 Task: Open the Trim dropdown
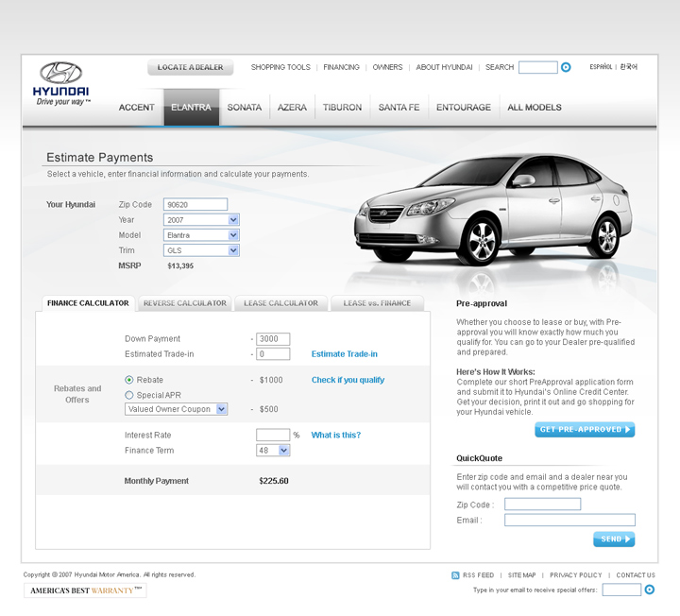click(233, 250)
